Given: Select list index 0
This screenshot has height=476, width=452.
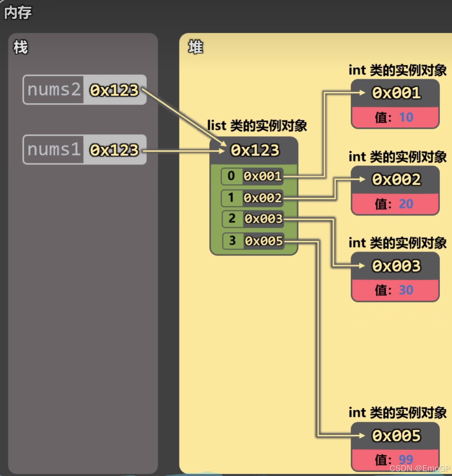Looking at the screenshot, I should tap(231, 176).
